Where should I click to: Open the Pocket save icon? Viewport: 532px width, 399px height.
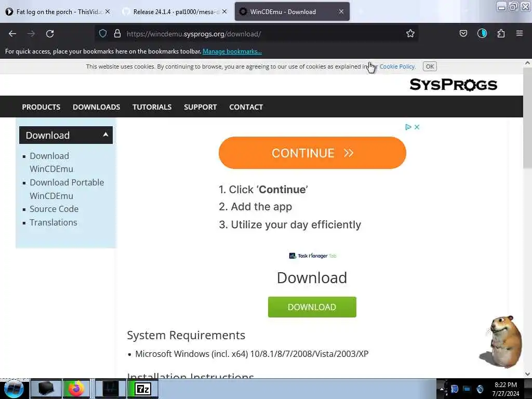[x=463, y=33]
